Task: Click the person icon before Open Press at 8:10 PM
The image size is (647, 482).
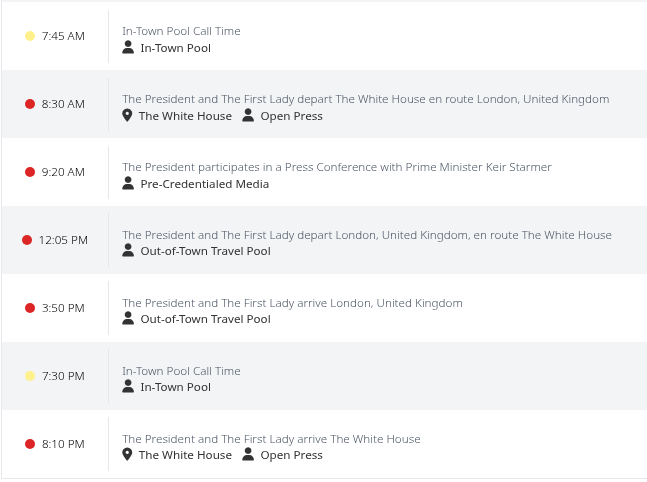Action: pos(248,454)
